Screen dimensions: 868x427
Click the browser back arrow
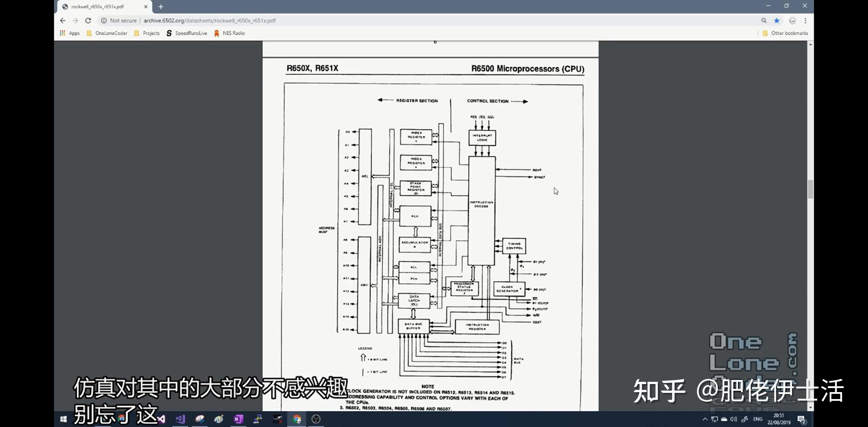coord(63,21)
